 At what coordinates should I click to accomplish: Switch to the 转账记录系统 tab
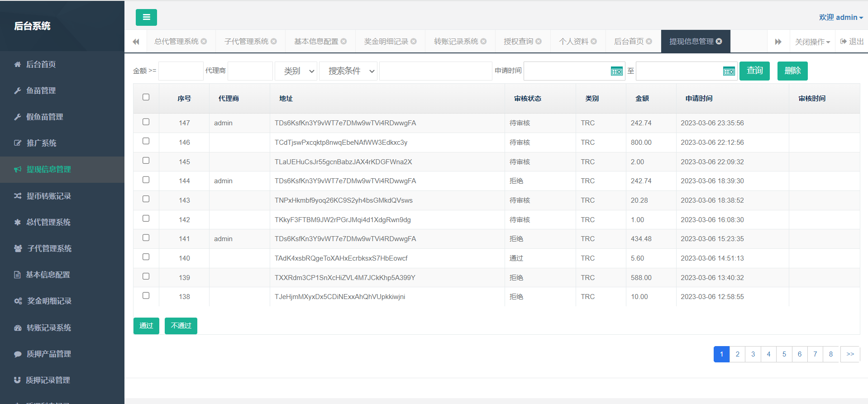coord(456,42)
